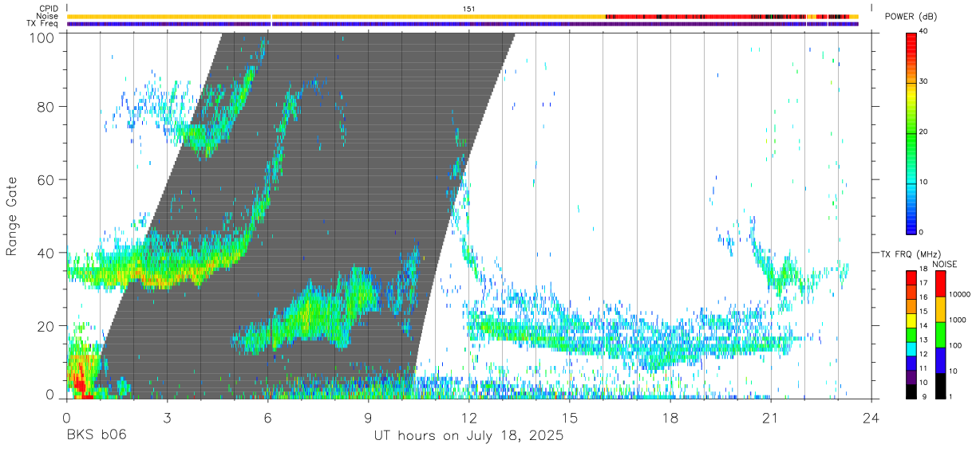Click the 'TX Freq' row label
This screenshot has height=452, width=980.
(44, 24)
